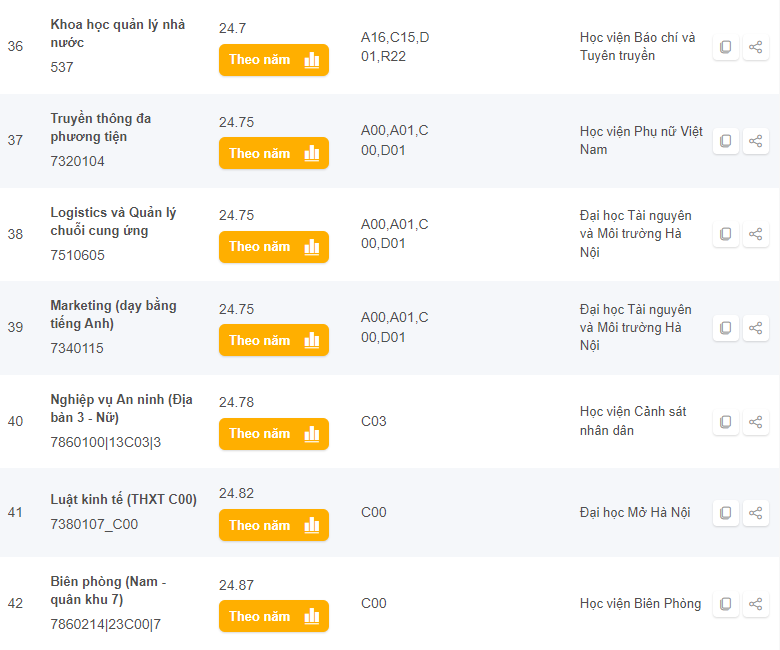Copy row 36 Khoa học quản lý nhà nước
This screenshot has width=780, height=650.
(x=726, y=47)
